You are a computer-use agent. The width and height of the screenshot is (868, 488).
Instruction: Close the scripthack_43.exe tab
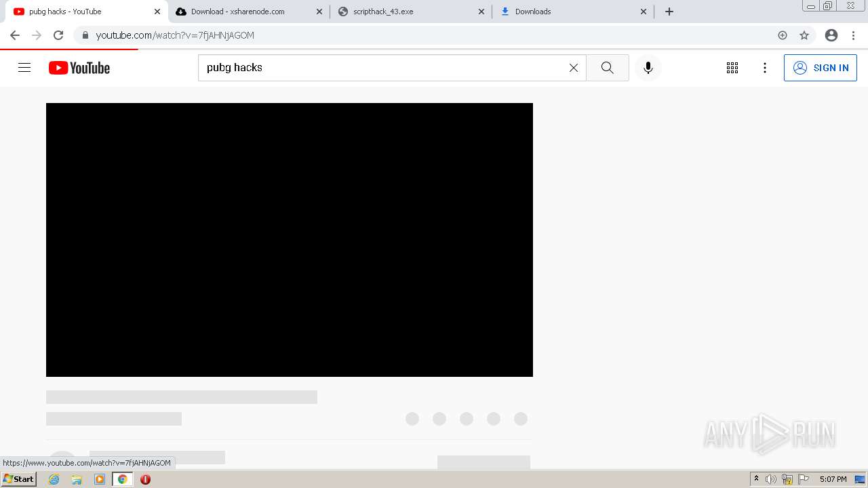pos(481,12)
